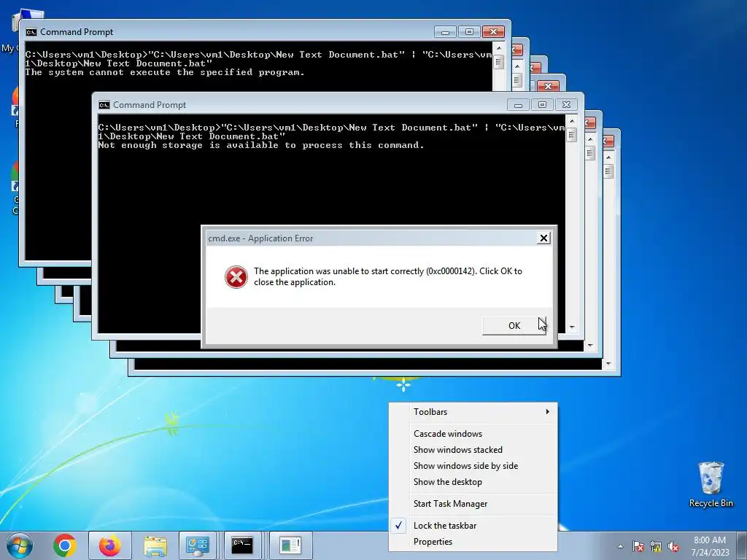Open the Recycle Bin on the desktop

click(x=711, y=484)
